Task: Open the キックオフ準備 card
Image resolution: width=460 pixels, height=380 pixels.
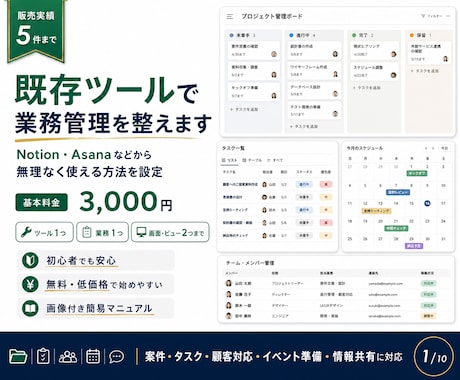Action: (254, 92)
